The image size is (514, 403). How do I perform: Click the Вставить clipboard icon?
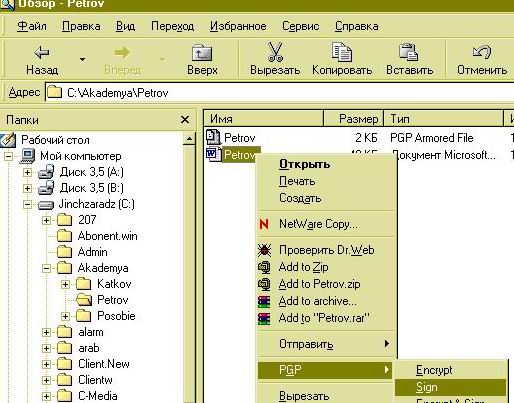coord(409,52)
